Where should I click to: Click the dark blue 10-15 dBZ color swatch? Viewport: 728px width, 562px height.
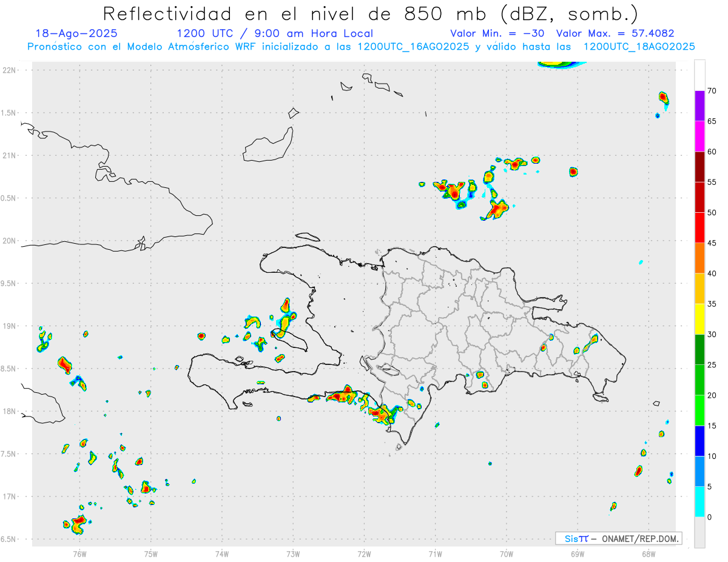pos(699,441)
